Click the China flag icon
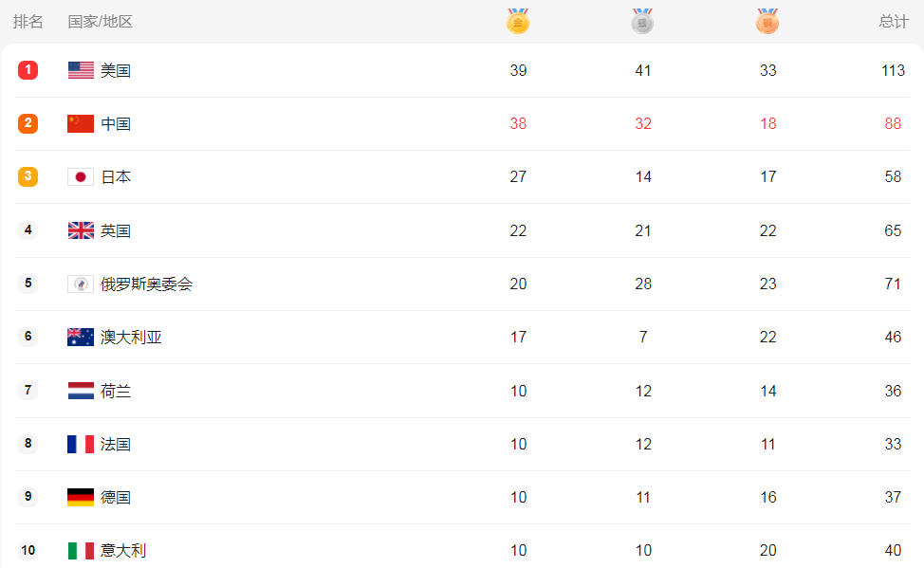Viewport: 924px width, 568px height. [x=81, y=123]
